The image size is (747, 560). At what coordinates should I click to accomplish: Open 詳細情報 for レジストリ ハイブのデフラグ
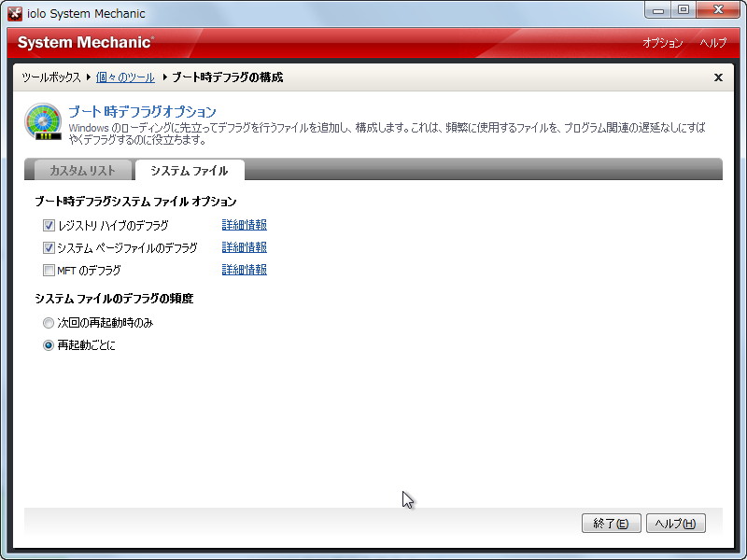245,225
